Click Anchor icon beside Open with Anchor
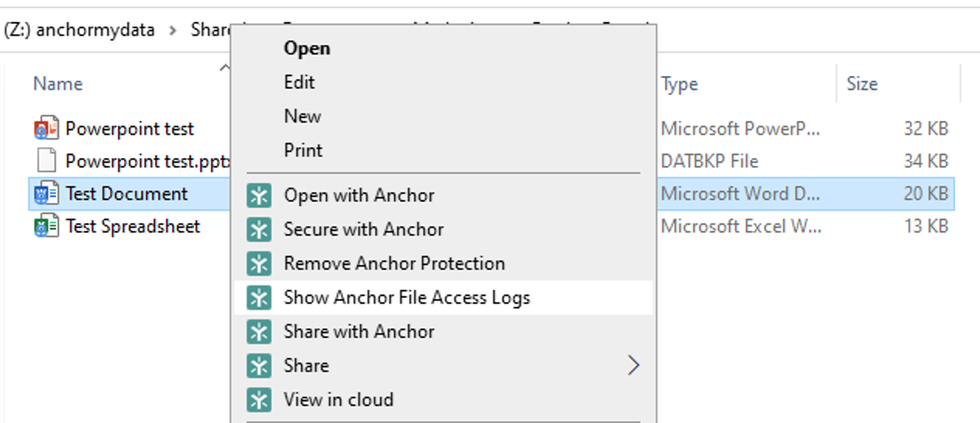The width and height of the screenshot is (980, 423). tap(259, 196)
